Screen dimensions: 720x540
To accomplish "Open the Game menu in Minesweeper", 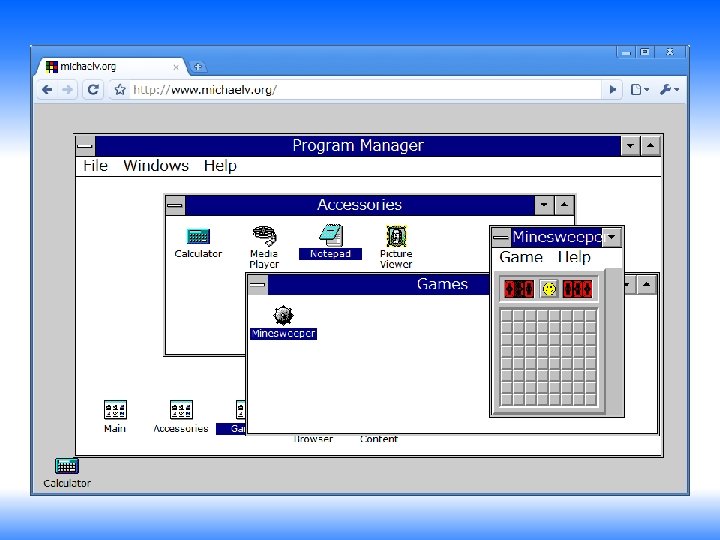I will 521,257.
